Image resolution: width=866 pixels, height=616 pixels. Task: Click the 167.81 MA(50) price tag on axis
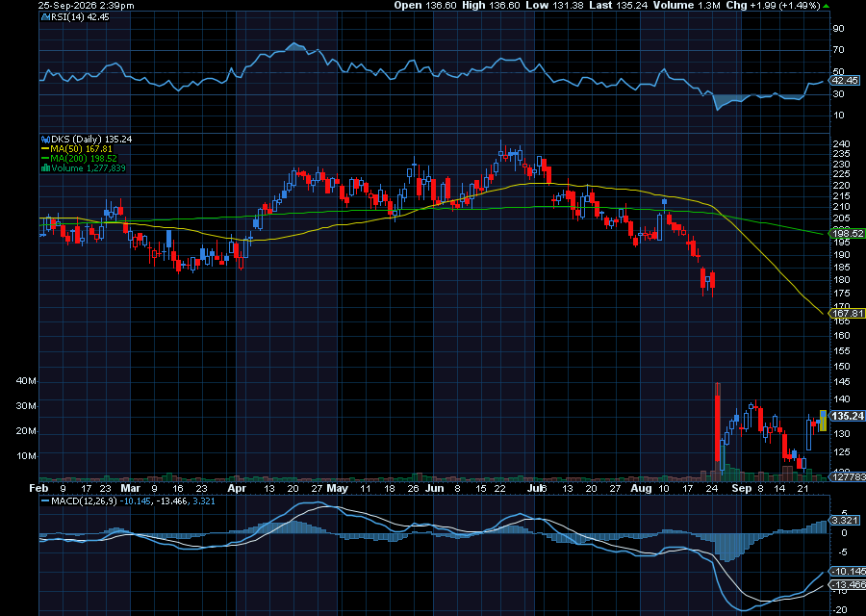848,313
